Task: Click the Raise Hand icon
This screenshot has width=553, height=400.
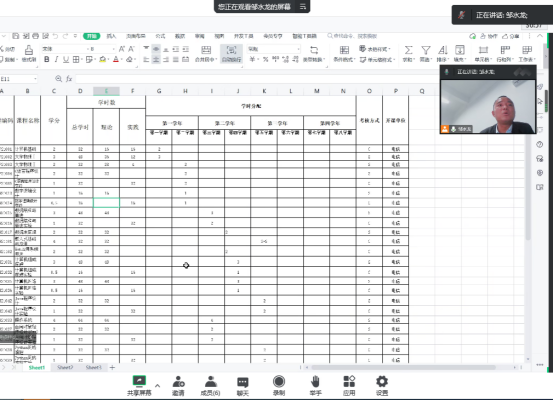Action: click(x=315, y=382)
